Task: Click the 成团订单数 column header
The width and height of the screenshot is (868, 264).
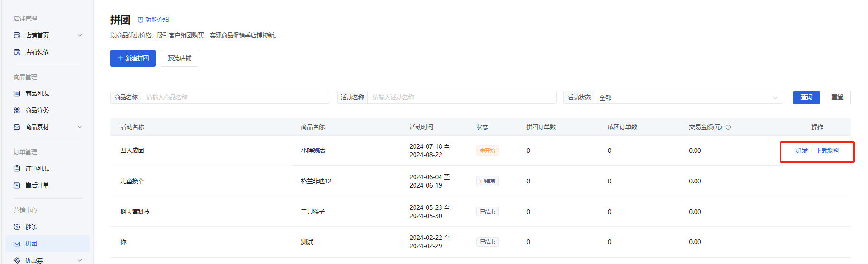Action: click(x=623, y=127)
